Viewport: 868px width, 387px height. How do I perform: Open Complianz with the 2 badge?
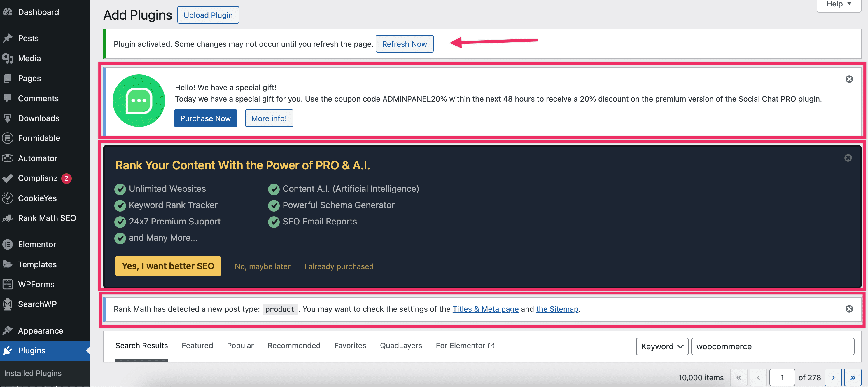tap(38, 178)
